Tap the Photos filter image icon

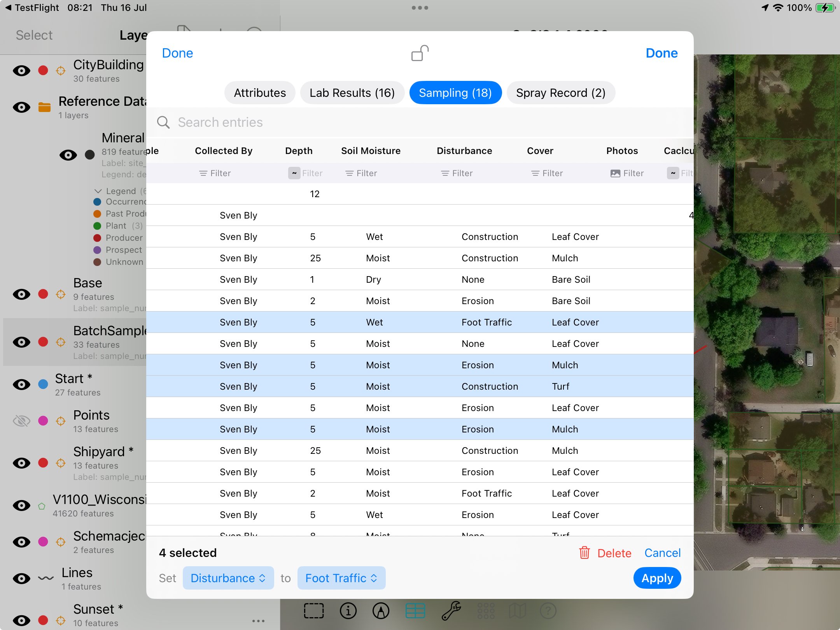pyautogui.click(x=615, y=173)
